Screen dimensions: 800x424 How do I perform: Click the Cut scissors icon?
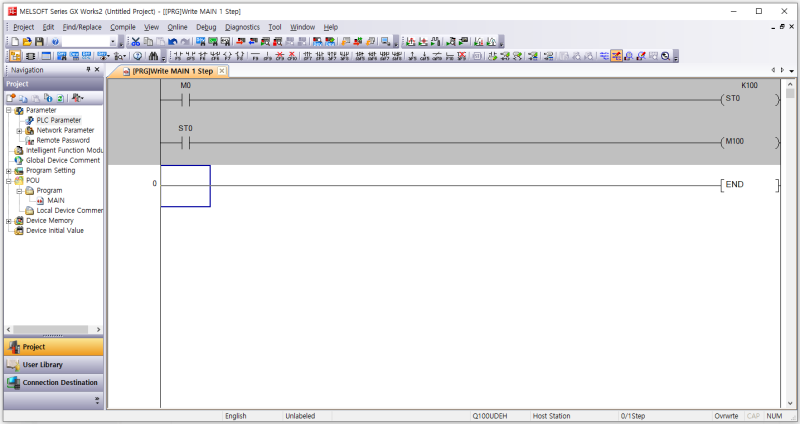point(136,42)
